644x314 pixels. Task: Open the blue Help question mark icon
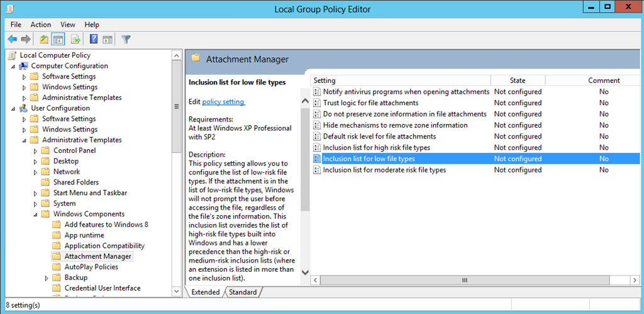(x=94, y=40)
